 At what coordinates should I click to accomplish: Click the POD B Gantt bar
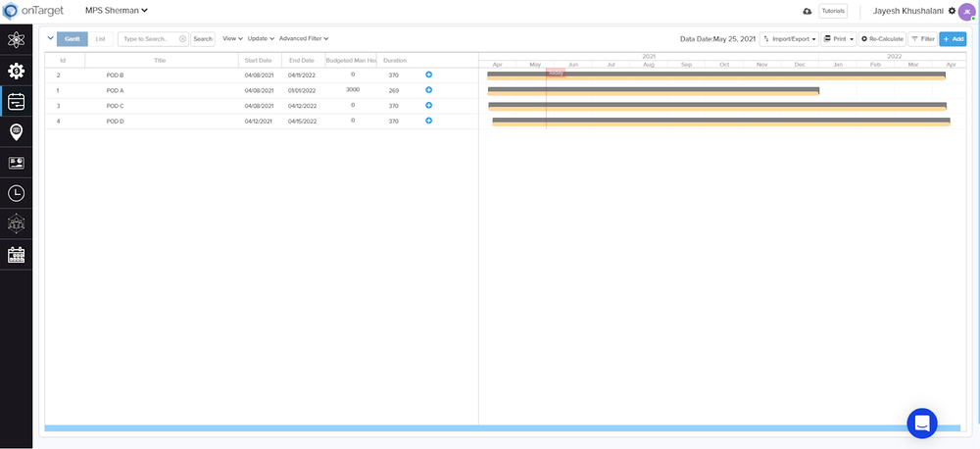(x=716, y=75)
